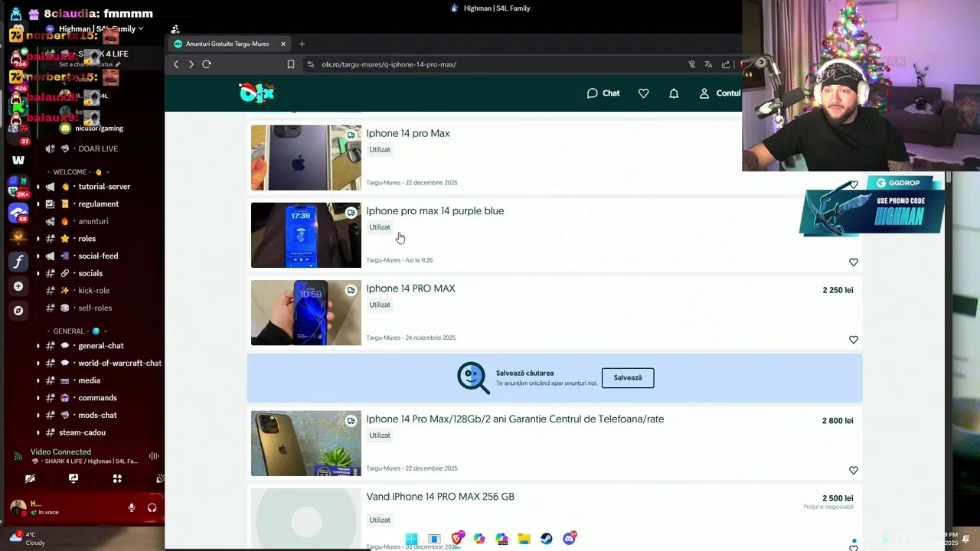Click the Salvează search button
980x551 pixels.
[x=628, y=377]
